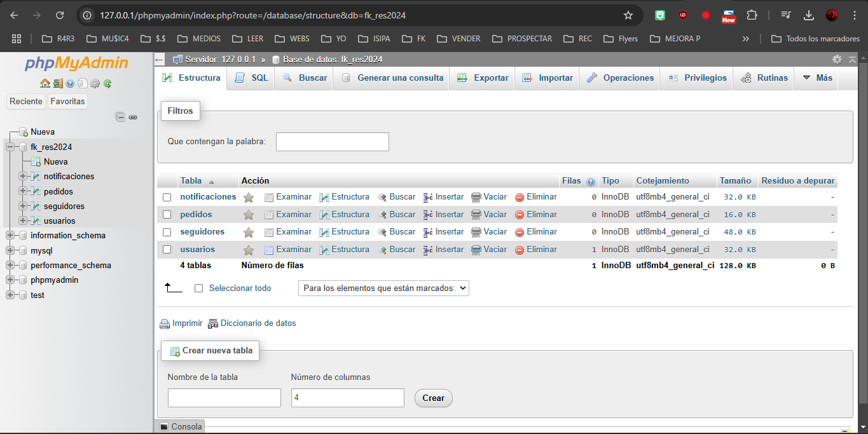Image resolution: width=868 pixels, height=434 pixels.
Task: Reload the navigation panel with green arrow
Action: pos(107,83)
